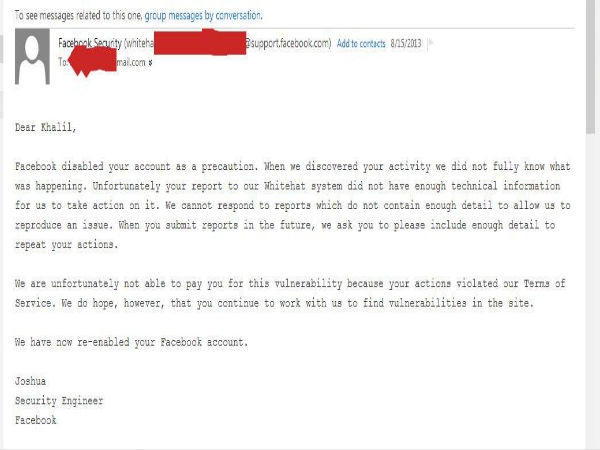Click the line beginning 'was happening. Unfortunately'
Image resolution: width=600 pixels, height=450 pixels.
click(x=287, y=186)
